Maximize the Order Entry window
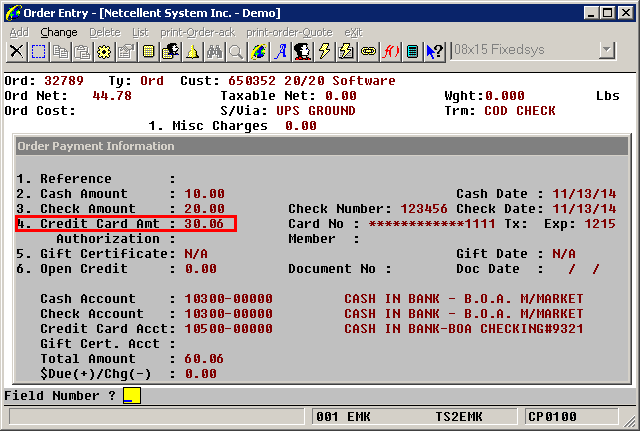 click(608, 13)
